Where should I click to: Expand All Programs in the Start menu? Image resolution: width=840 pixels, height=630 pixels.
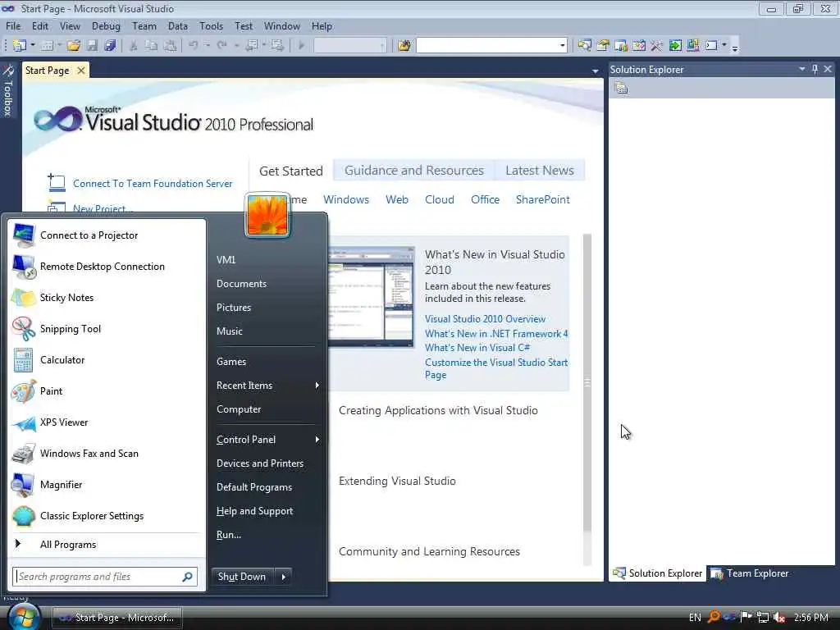pos(68,545)
